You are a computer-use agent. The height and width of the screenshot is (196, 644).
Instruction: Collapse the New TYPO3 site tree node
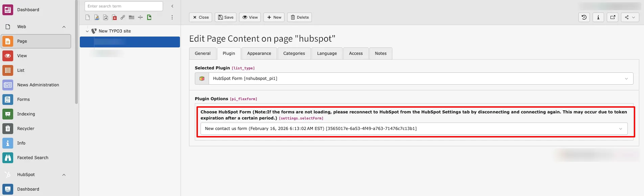coord(87,31)
